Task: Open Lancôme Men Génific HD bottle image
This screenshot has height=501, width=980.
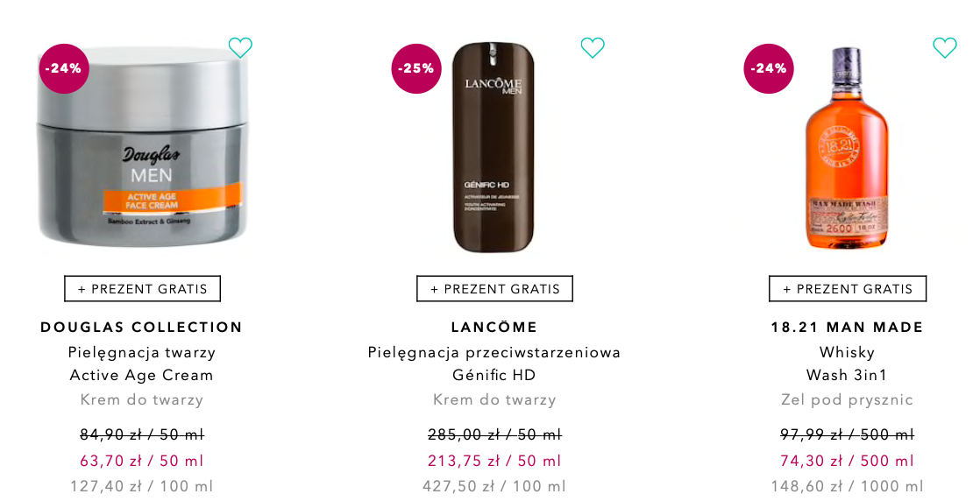Action: coord(494,147)
